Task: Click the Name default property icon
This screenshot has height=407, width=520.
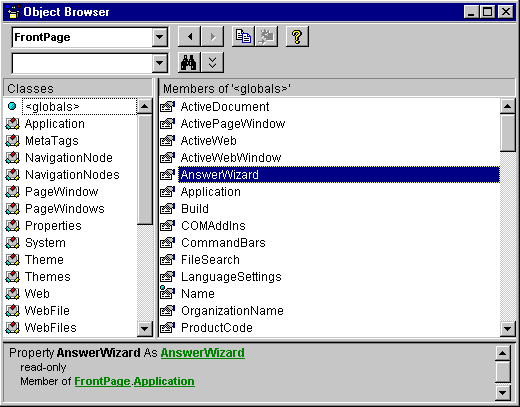Action: [x=167, y=293]
